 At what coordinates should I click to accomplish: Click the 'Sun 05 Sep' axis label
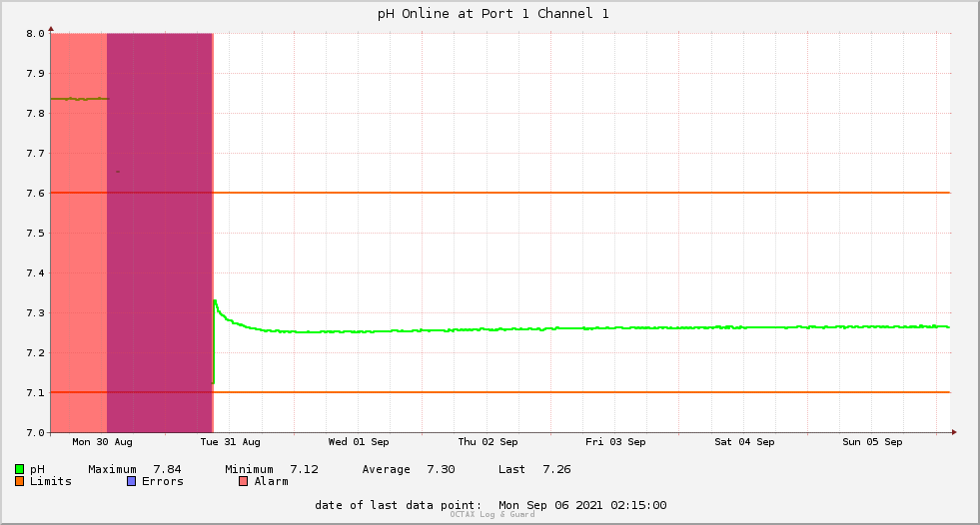coord(872,442)
